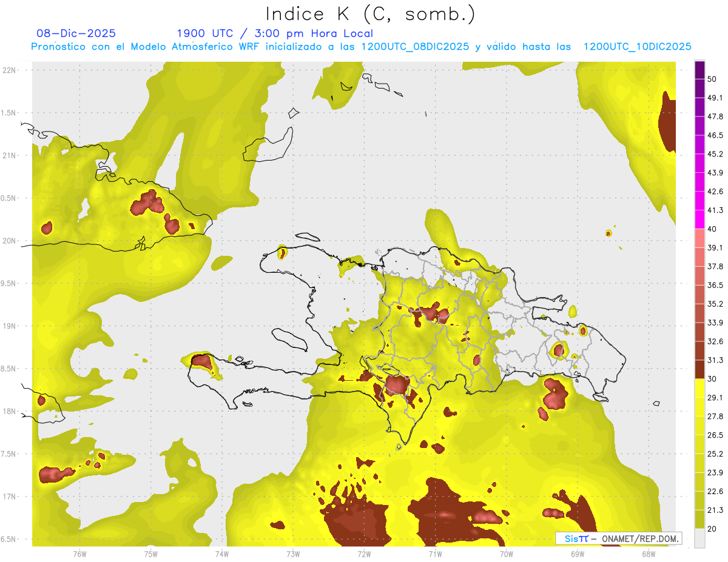This screenshot has height=562, width=728.
Task: Click the '22N' latitude axis label
Action: pos(10,70)
